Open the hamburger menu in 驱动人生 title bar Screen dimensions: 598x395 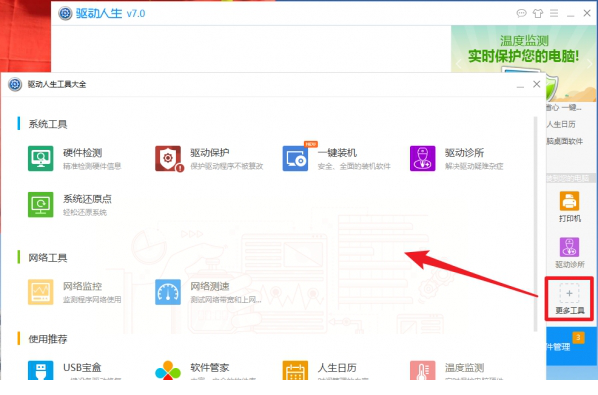coord(554,14)
